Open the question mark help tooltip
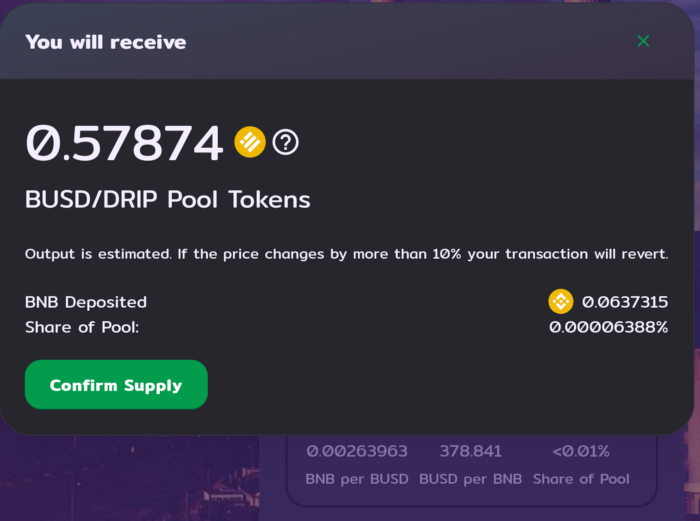Viewport: 700px width, 521px height. tap(285, 142)
